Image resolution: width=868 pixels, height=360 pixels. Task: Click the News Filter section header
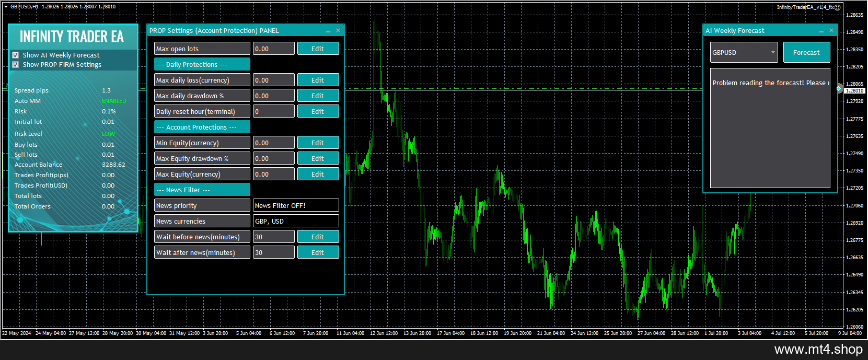pos(202,190)
